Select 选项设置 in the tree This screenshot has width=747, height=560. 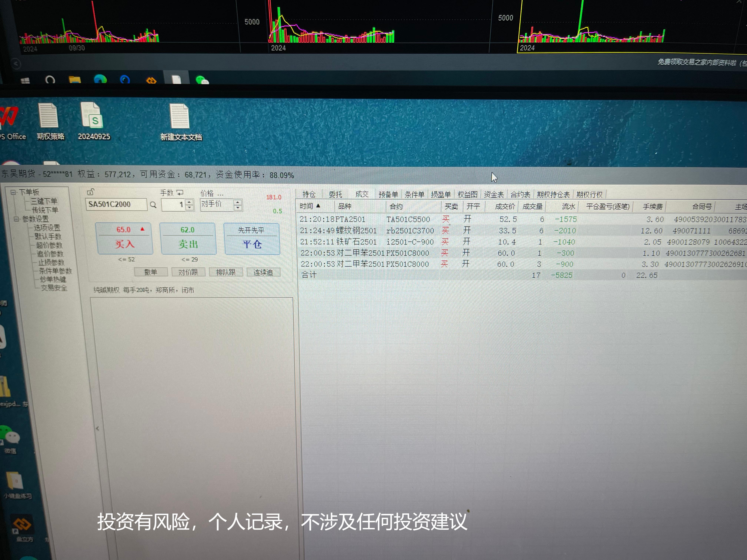[47, 228]
